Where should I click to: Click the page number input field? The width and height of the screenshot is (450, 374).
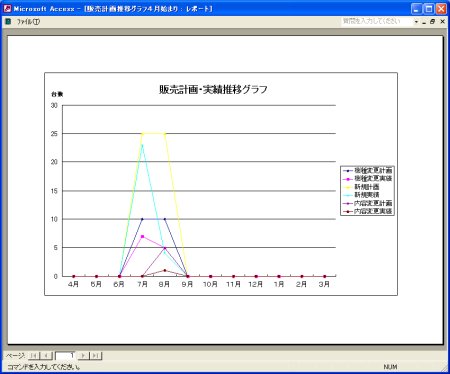point(65,356)
